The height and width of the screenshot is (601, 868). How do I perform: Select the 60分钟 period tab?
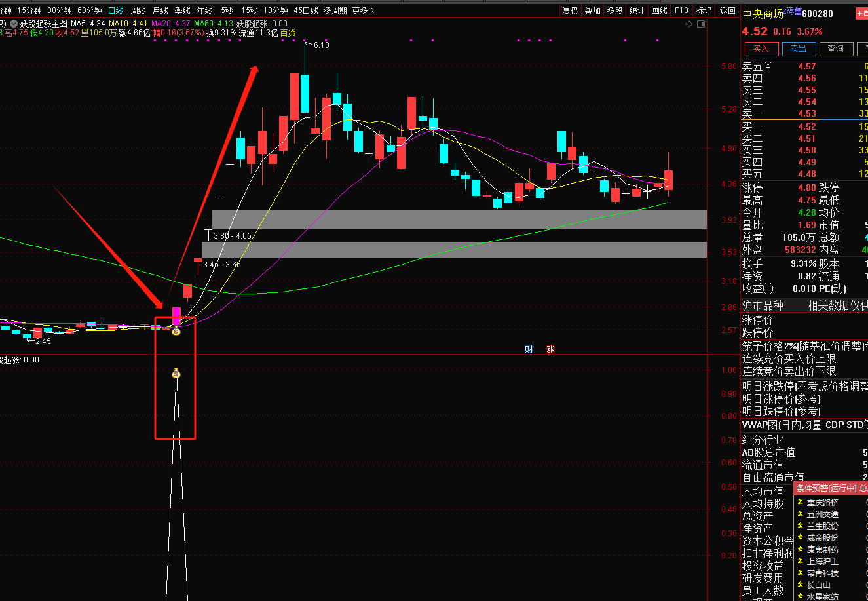[89, 10]
